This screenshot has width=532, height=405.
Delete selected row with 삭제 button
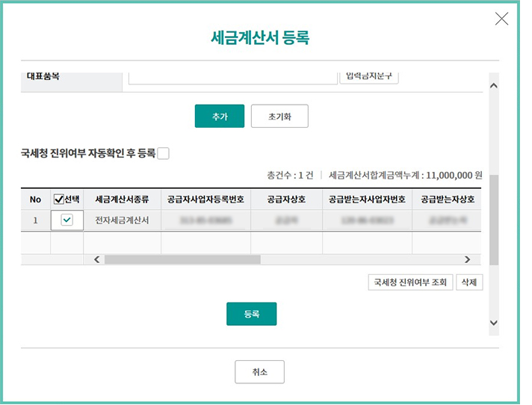click(468, 282)
